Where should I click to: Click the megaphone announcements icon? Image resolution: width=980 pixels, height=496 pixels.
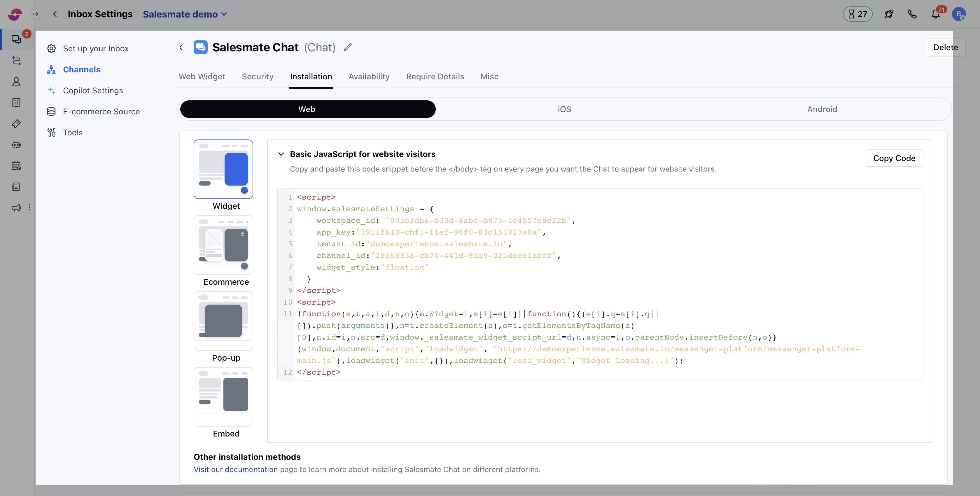point(16,207)
